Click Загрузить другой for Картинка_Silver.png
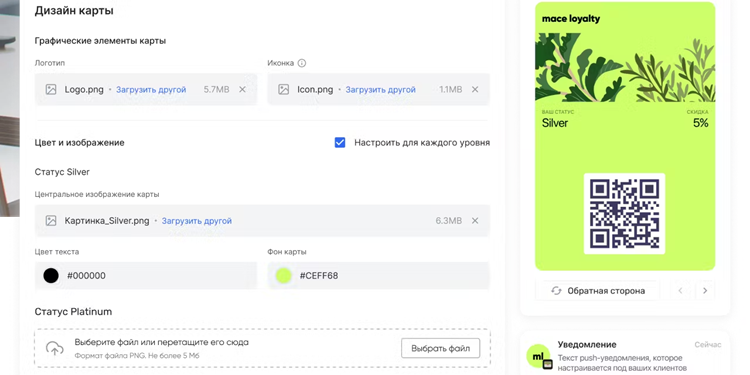This screenshot has width=750, height=375. point(197,221)
